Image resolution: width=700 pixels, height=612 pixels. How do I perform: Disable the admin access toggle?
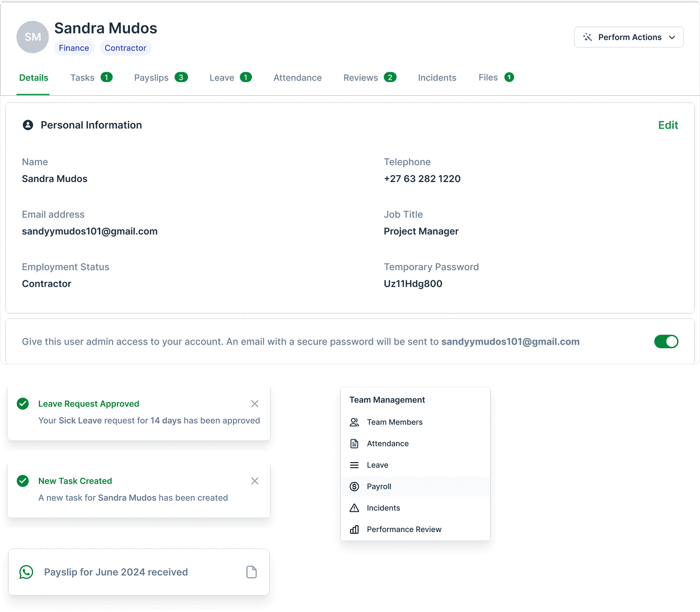[x=666, y=341]
